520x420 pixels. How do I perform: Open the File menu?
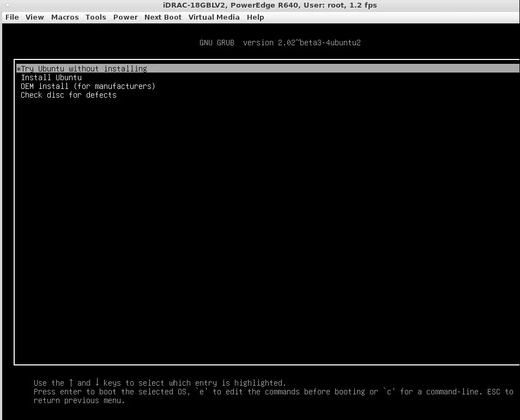[12, 17]
